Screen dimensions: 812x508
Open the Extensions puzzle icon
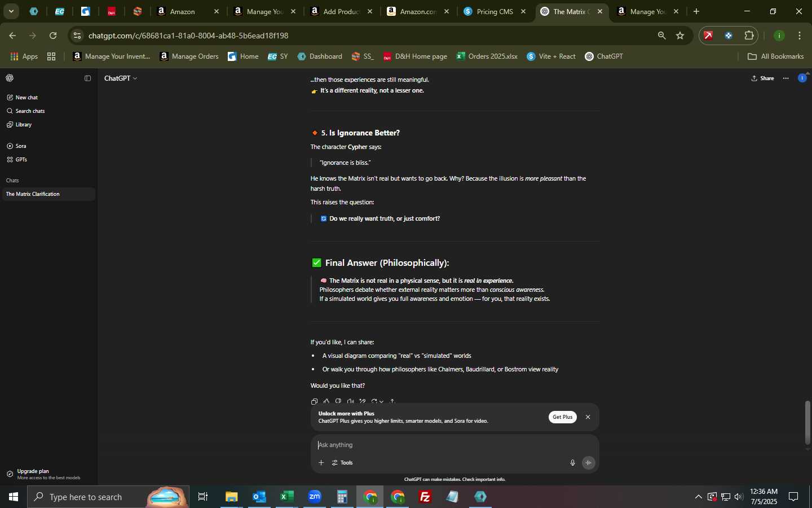(749, 36)
